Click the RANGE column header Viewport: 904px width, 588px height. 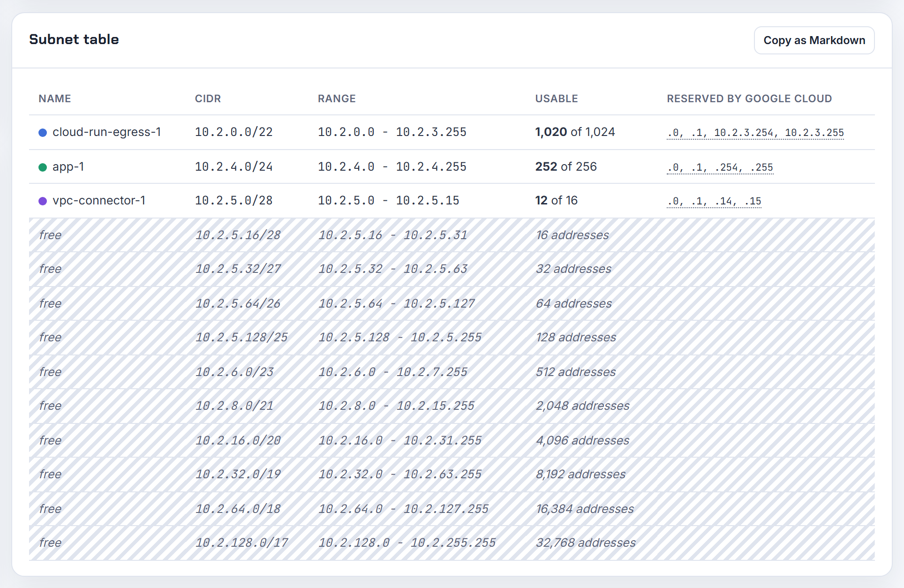(x=337, y=98)
